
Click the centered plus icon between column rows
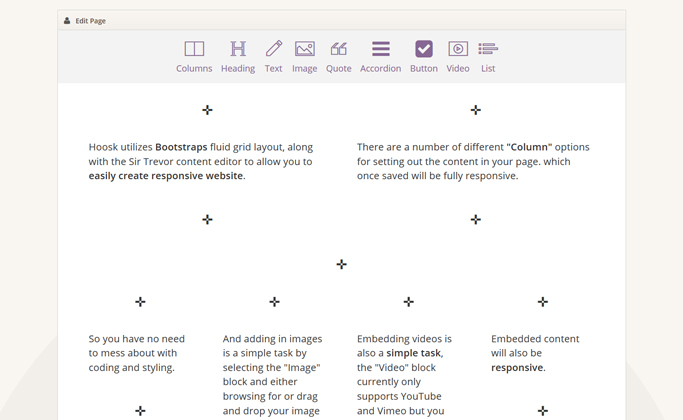pyautogui.click(x=342, y=265)
